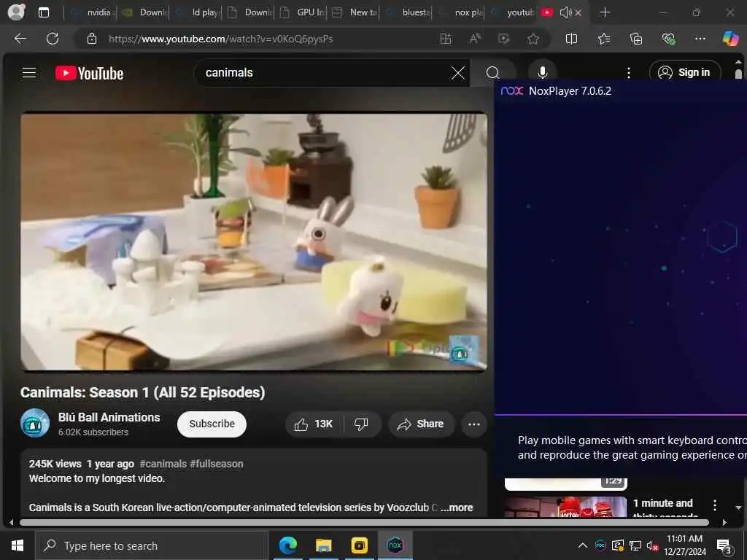
Task: Open Windows Start menu
Action: 18,545
